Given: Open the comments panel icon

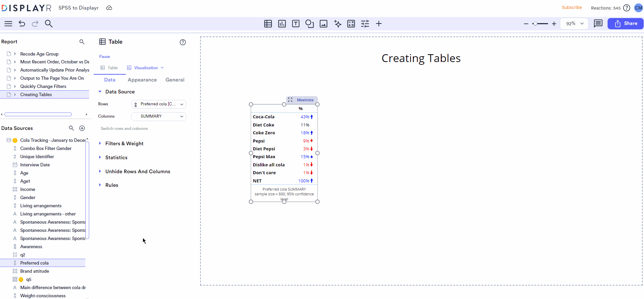Looking at the screenshot, I should point(598,24).
